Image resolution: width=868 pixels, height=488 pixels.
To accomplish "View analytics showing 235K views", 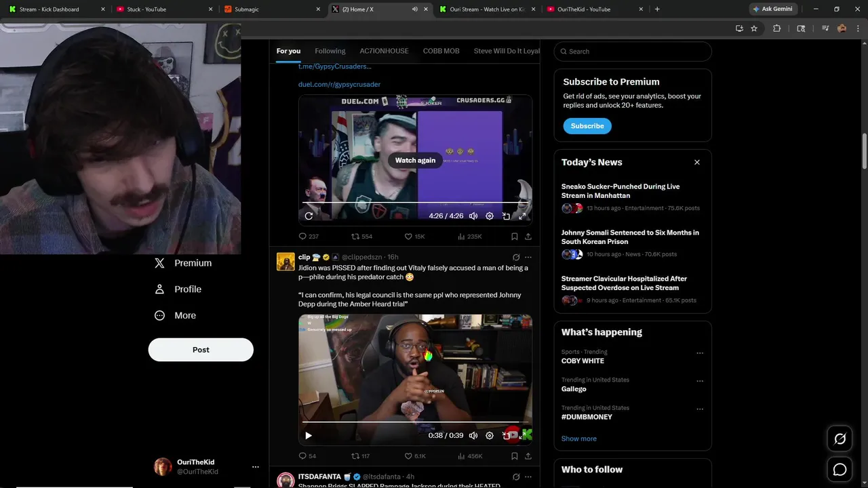I will pyautogui.click(x=469, y=237).
